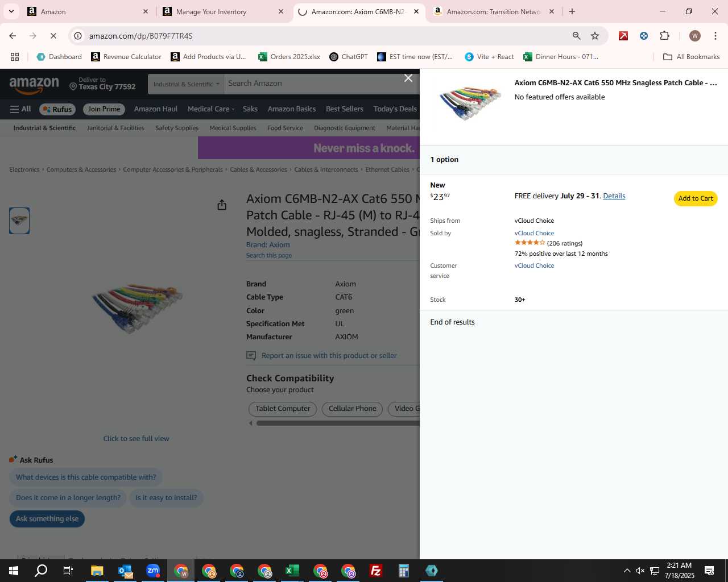Click the Amazon logo to go home

[x=34, y=85]
